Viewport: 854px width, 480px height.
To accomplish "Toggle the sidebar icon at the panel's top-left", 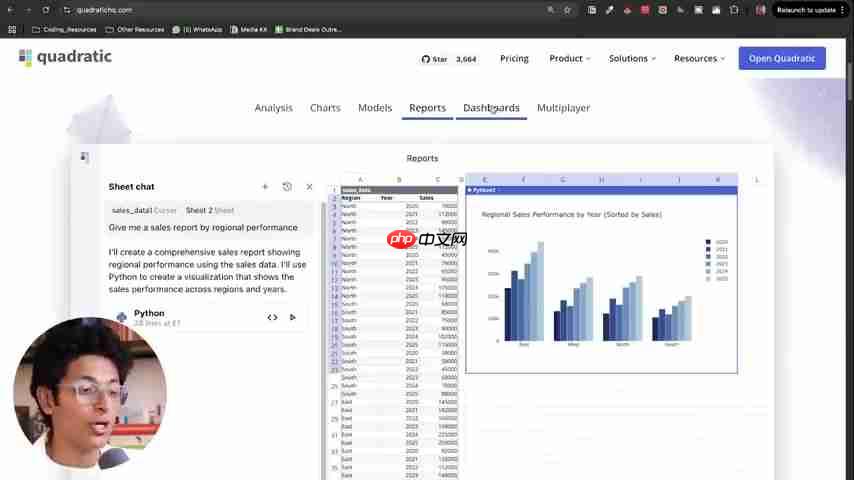I will pos(84,157).
